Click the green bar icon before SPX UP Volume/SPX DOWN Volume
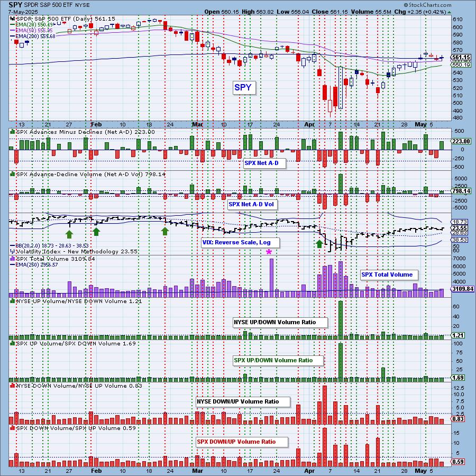Screen dimensions: 476x476 pos(13,343)
